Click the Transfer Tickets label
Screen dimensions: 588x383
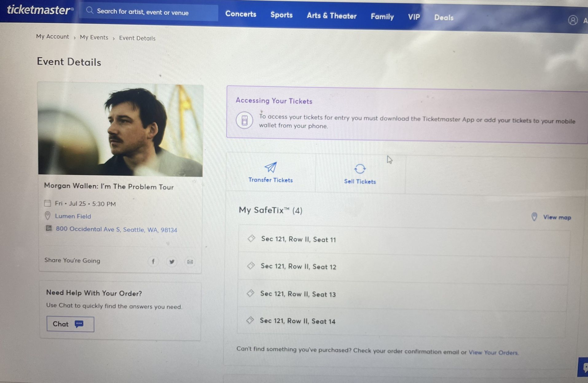coord(271,180)
